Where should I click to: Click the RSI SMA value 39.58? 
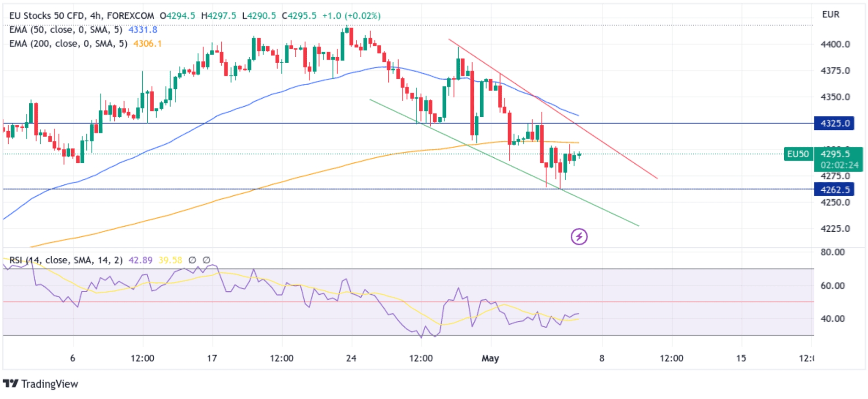(170, 260)
